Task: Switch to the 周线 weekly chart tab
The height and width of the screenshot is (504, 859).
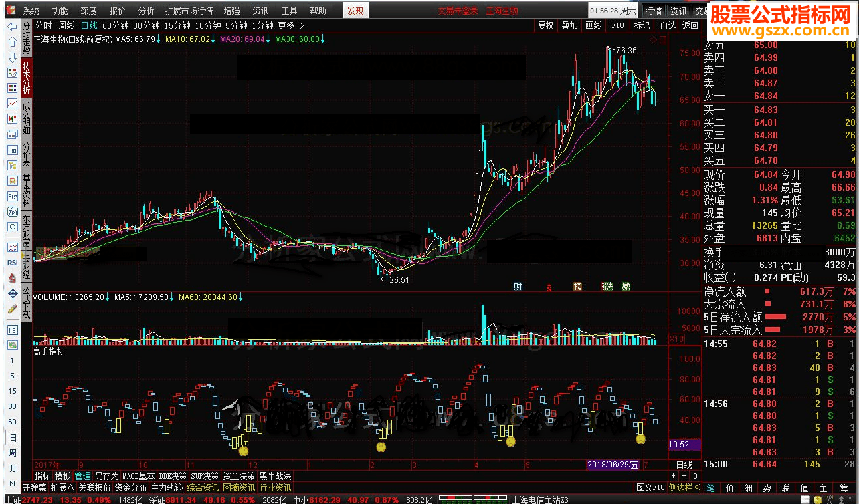Action: [66, 25]
